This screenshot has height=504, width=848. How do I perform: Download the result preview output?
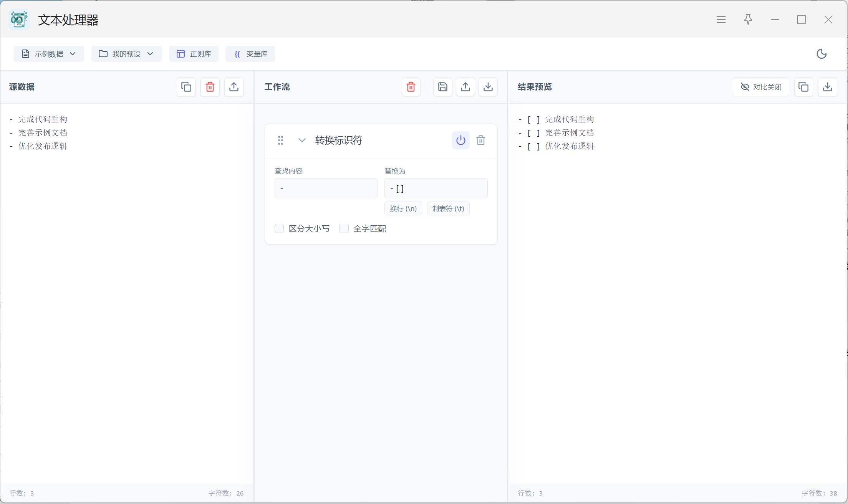(828, 87)
